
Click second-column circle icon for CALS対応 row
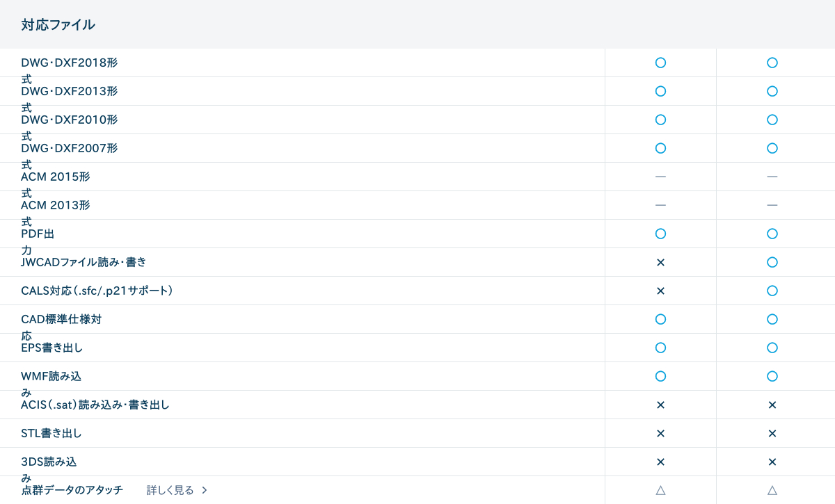click(772, 291)
